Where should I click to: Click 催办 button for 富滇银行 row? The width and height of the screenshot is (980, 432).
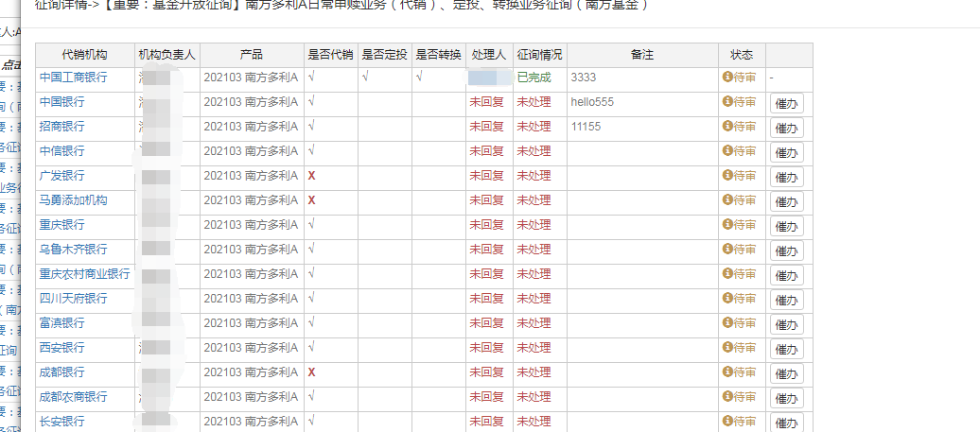[x=787, y=324]
